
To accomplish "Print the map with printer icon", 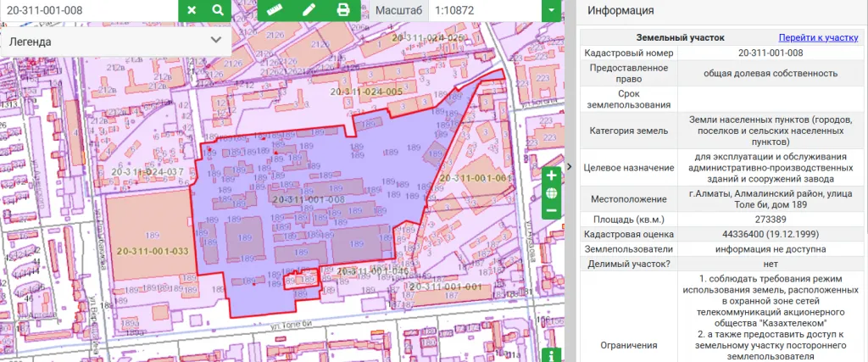I will pos(342,10).
